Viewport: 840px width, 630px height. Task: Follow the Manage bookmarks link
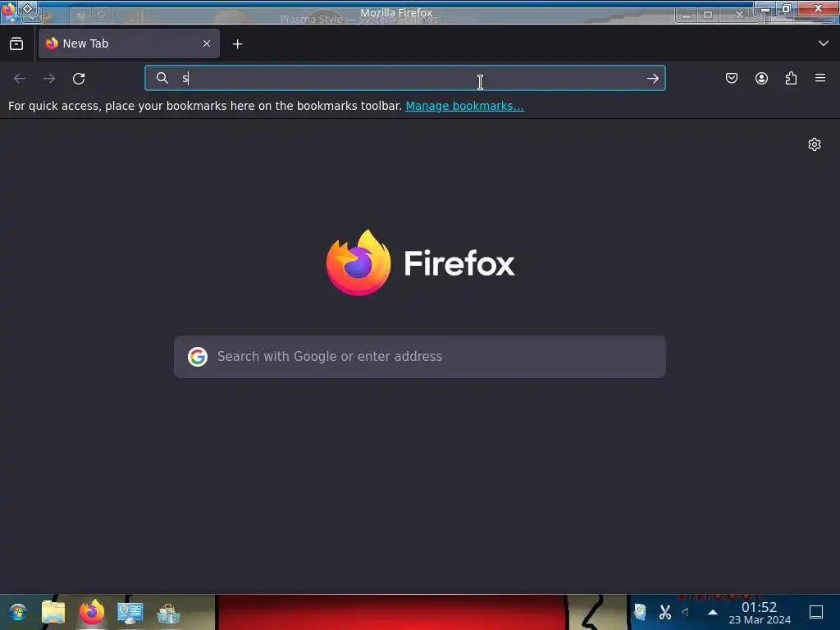pos(464,106)
